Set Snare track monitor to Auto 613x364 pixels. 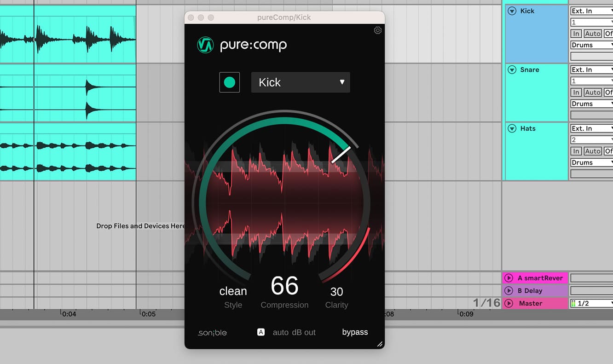(x=593, y=92)
